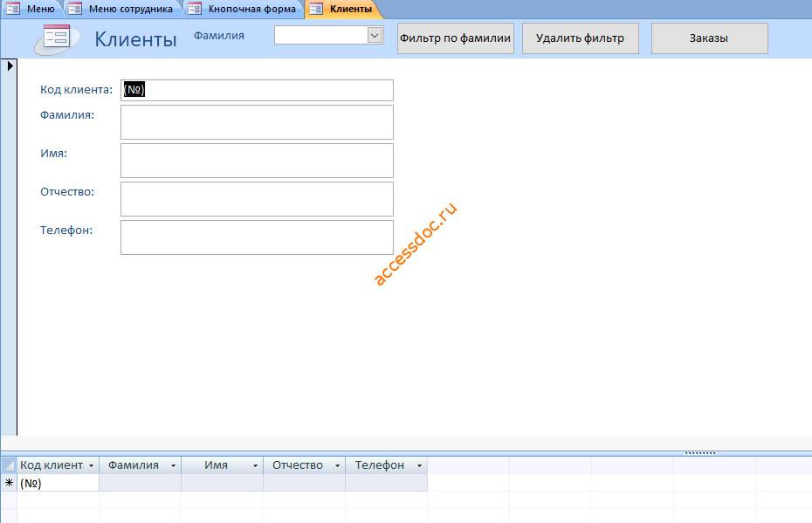
Task: Click the Отчество cell in datasheet new row
Action: [x=304, y=483]
